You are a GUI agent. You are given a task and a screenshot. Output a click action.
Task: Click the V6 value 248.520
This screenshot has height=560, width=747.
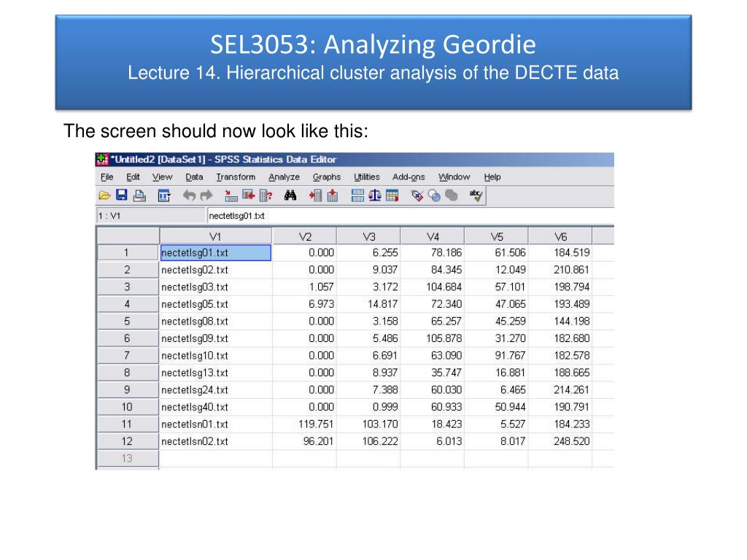point(560,441)
